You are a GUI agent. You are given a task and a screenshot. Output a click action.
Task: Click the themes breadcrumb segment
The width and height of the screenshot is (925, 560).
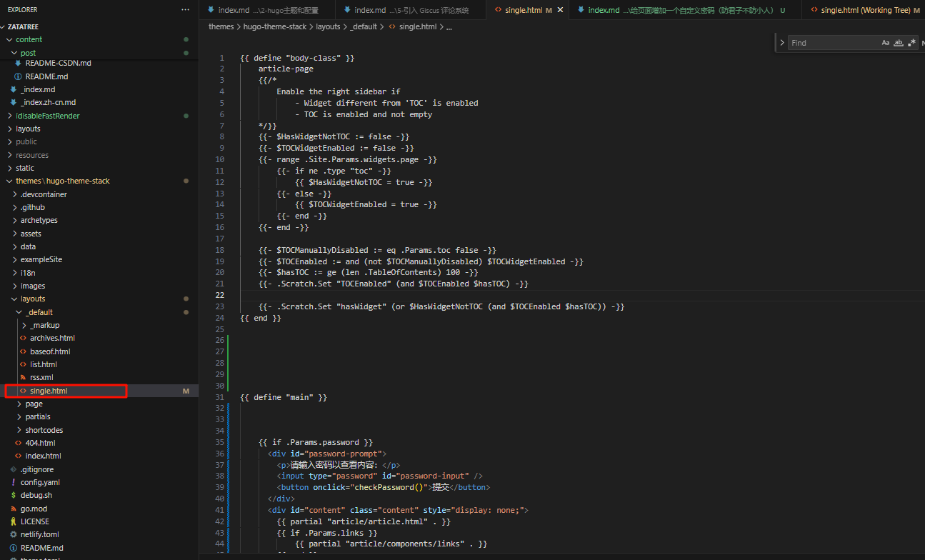point(221,26)
